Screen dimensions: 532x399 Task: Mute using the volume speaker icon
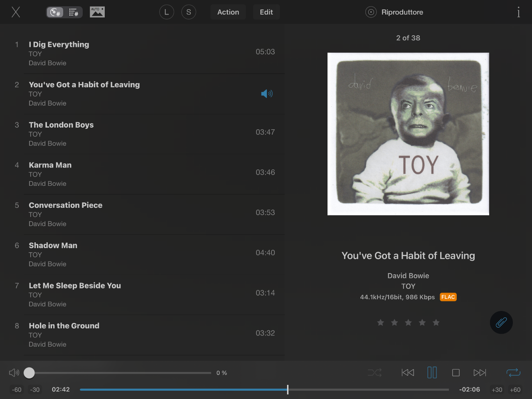(14, 372)
